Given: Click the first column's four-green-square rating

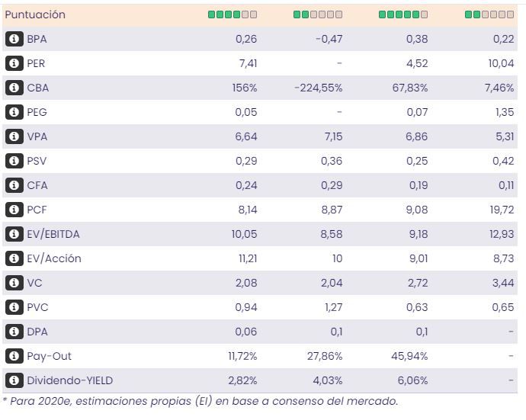Looking at the screenshot, I should point(233,14).
